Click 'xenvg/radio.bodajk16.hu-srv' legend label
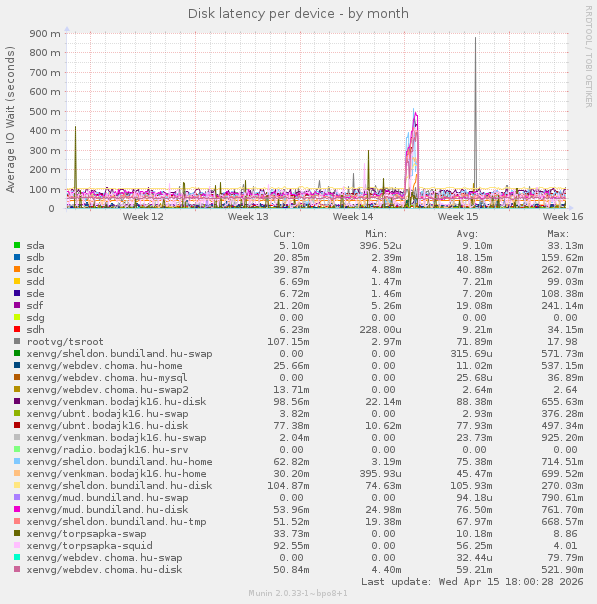Viewport: 597px width, 604px height. (x=107, y=450)
